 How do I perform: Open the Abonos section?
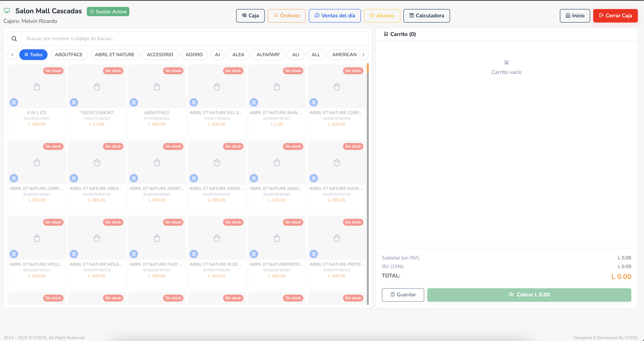tap(382, 16)
